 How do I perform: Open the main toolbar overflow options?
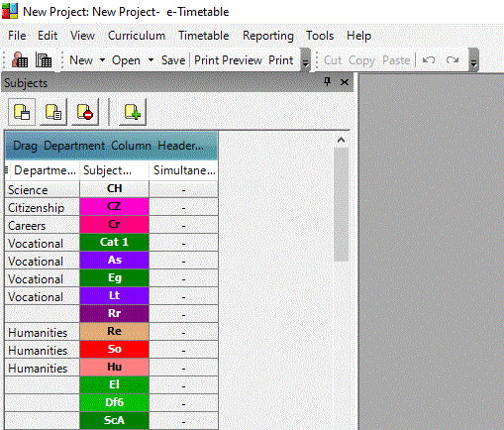coord(306,60)
